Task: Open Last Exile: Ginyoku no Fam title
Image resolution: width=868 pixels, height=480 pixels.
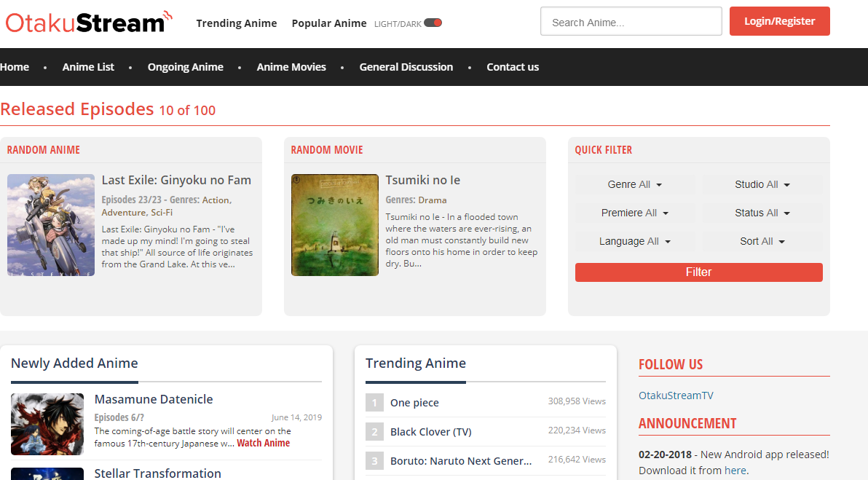Action: [x=176, y=180]
